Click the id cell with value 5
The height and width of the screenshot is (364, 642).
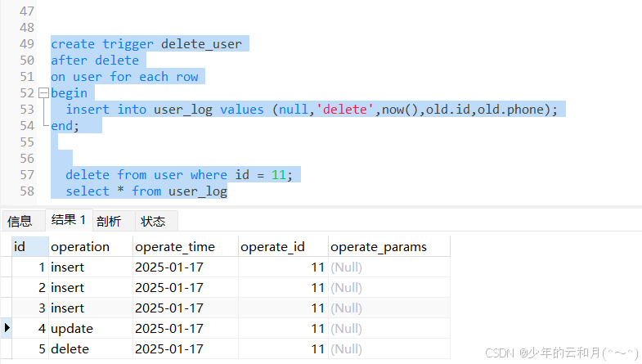click(x=30, y=348)
